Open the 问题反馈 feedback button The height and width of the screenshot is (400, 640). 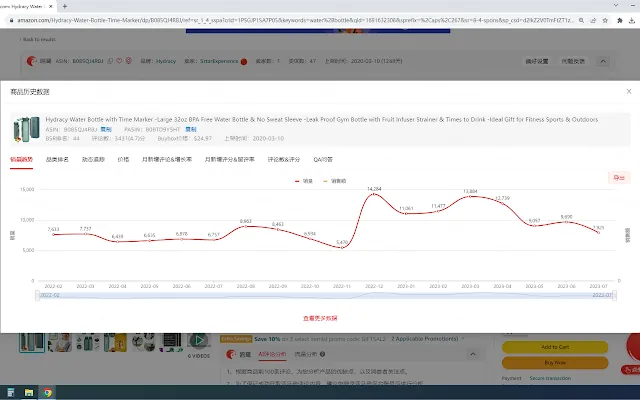(x=573, y=61)
